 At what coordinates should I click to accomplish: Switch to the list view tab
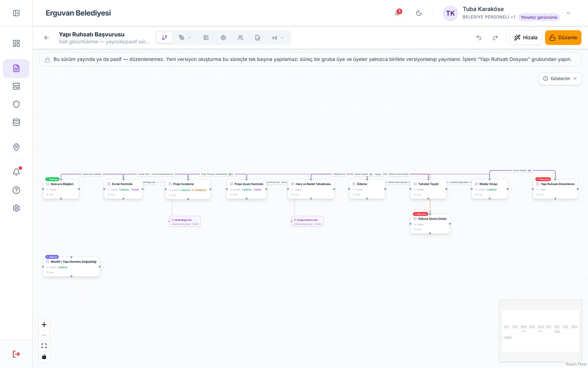click(x=206, y=38)
